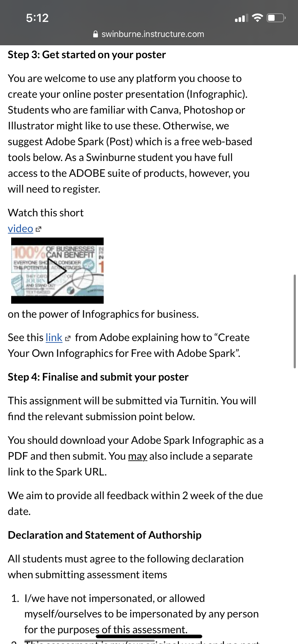Tap the 5:12 clock in status bar
Viewport: 298px width, 644px height.
[x=37, y=18]
